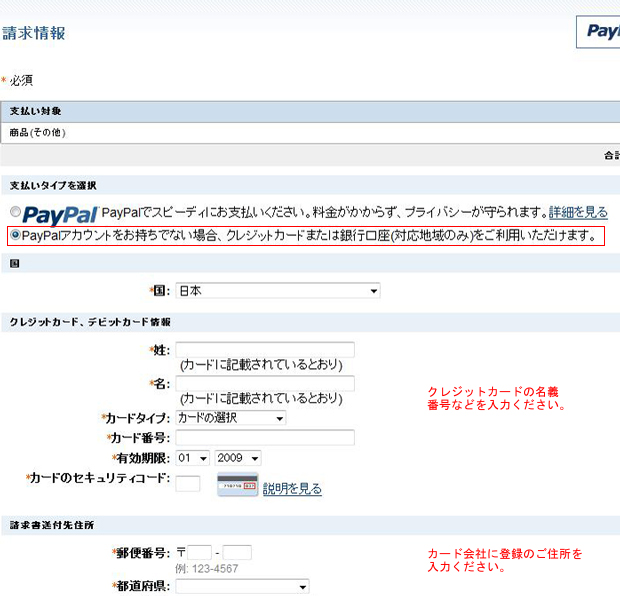This screenshot has height=596, width=620.
Task: Open the expiry year dropdown showing 2009
Action: (238, 458)
